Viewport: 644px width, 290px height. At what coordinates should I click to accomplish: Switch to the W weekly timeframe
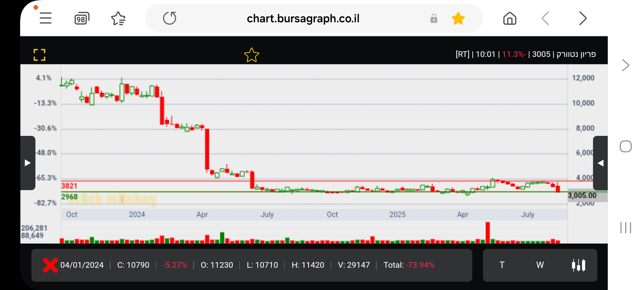coord(540,265)
